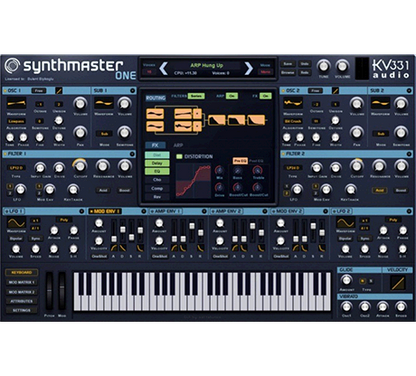
Task: Open the SUB 2 header round menu icon
Action: [x=409, y=91]
